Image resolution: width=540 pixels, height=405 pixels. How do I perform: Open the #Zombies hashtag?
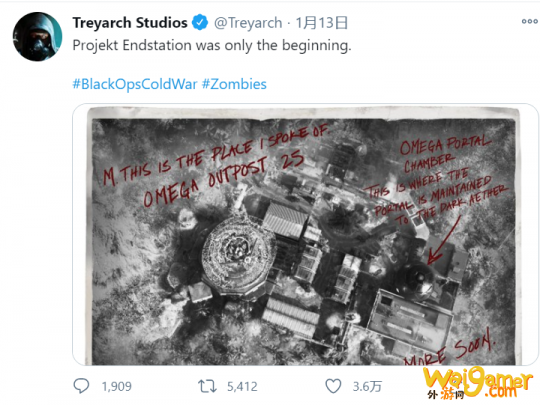(234, 84)
